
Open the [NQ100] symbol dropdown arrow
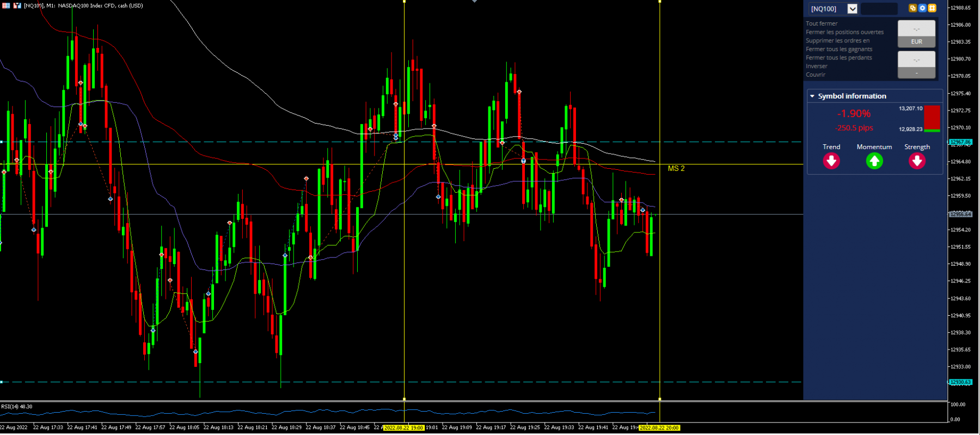853,9
